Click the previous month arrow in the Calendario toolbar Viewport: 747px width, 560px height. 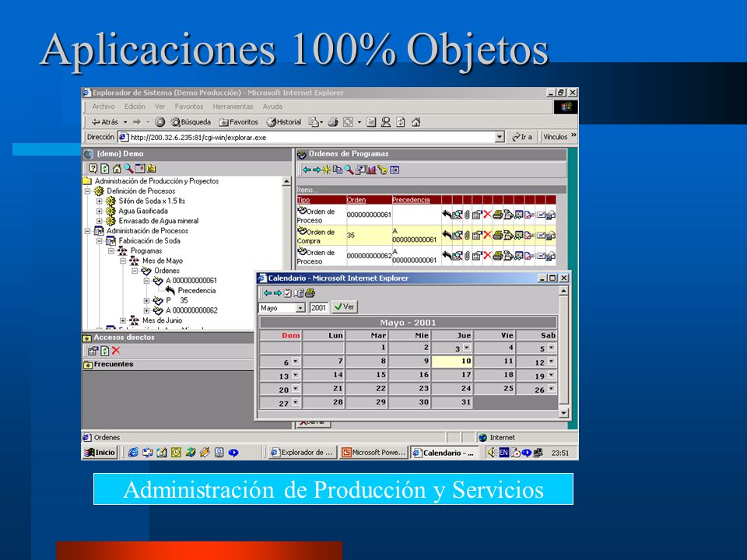pos(268,293)
